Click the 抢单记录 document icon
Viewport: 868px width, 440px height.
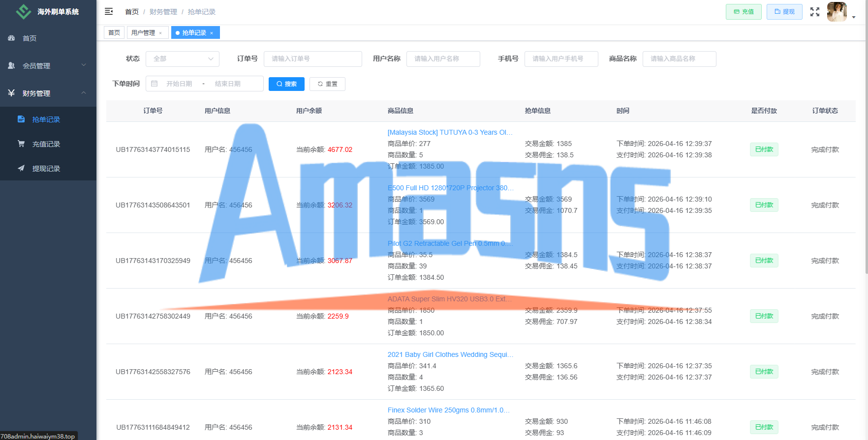click(x=21, y=119)
